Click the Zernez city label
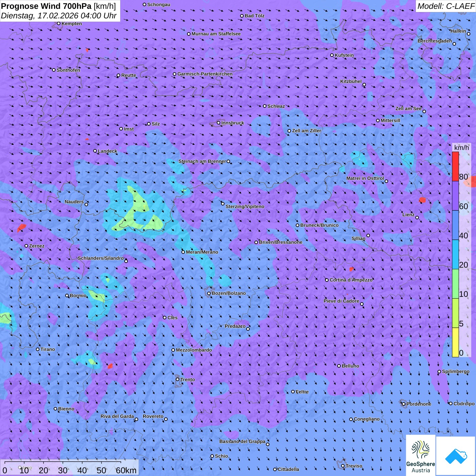Viewport: 476px width, 476px height. [x=37, y=246]
